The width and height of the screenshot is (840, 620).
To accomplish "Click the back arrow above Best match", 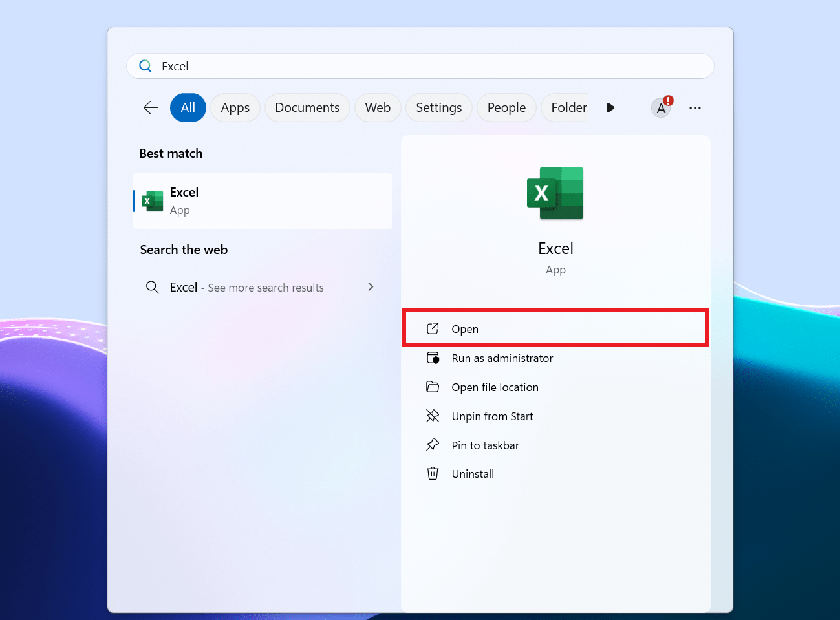I will click(x=149, y=107).
